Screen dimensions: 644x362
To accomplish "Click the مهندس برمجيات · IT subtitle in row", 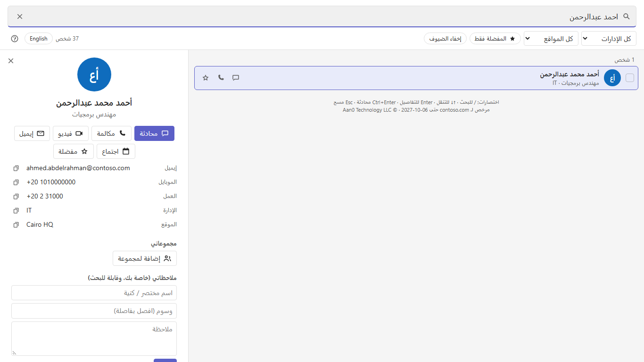I will 576,83.
